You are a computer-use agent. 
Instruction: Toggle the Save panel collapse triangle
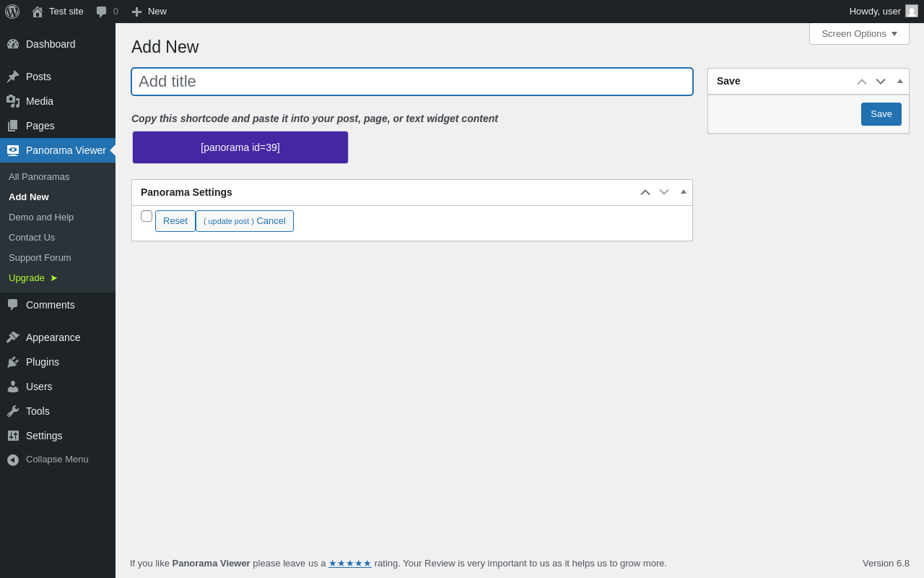pyautogui.click(x=900, y=81)
